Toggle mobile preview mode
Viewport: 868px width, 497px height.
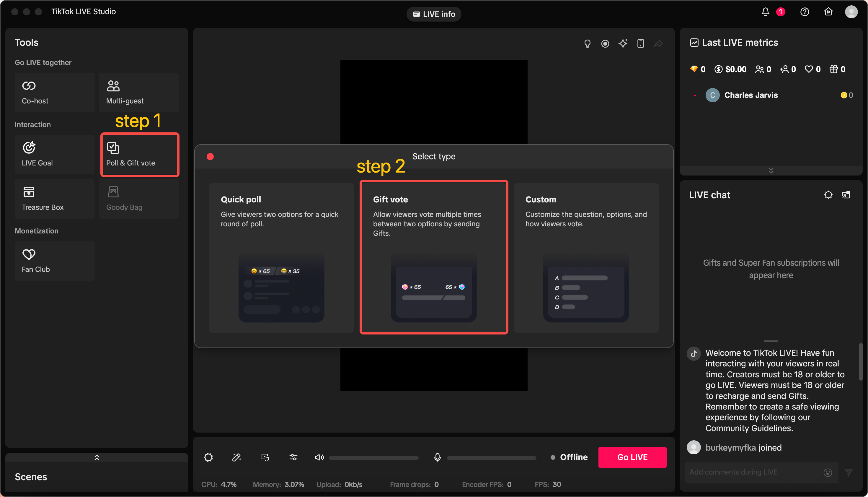tap(641, 43)
